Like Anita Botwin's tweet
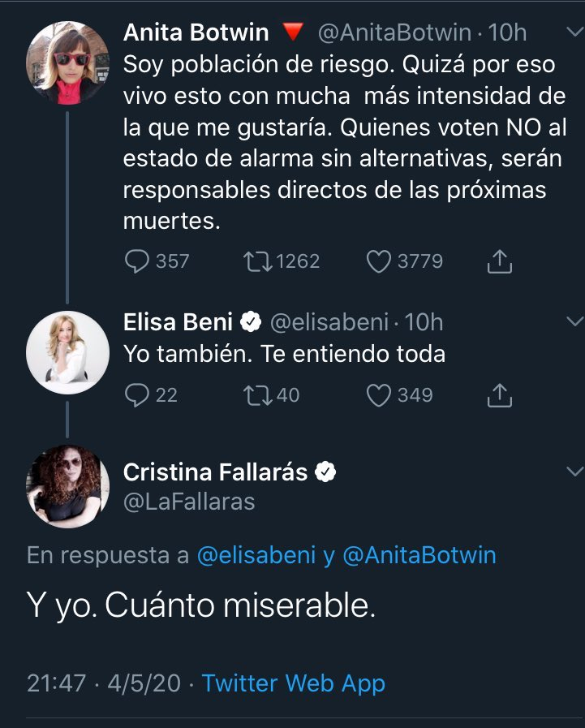The height and width of the screenshot is (728, 585). pos(379,261)
